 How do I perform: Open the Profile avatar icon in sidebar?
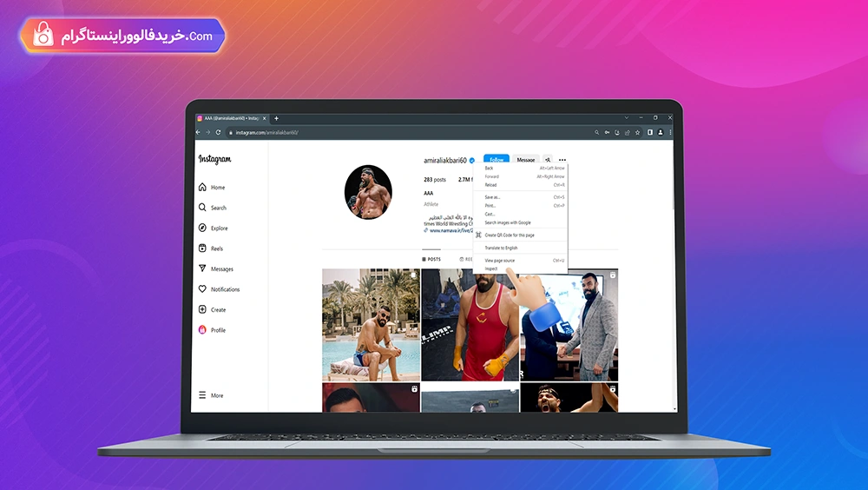pos(202,330)
